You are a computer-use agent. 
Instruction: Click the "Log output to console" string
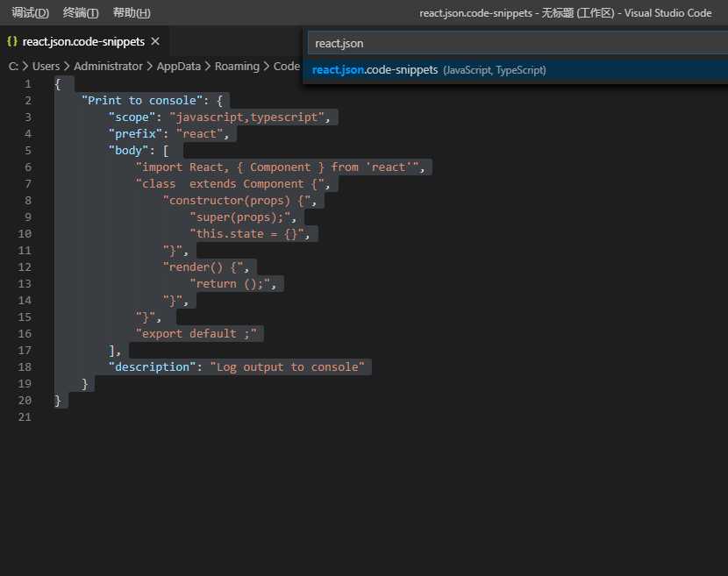288,366
